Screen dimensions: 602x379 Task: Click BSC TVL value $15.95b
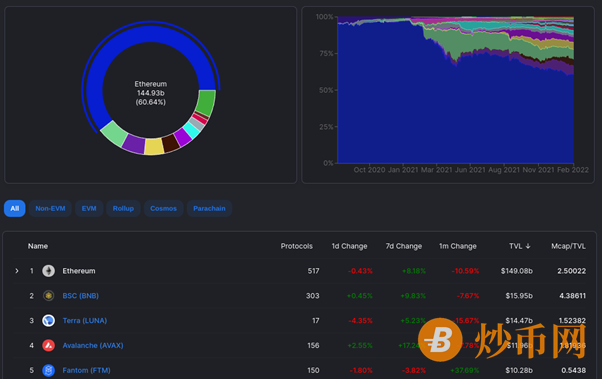(x=519, y=296)
